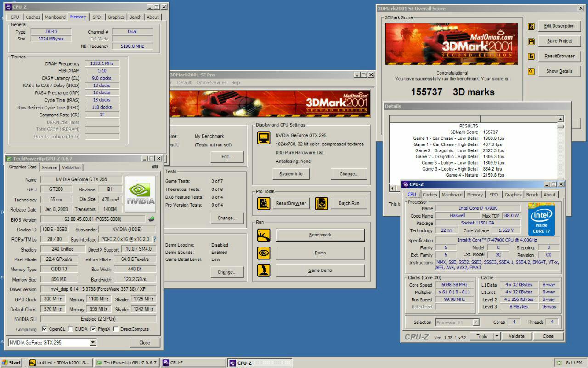Switch to Mainboard tab in Memory CPU-Z window
588x368 pixels.
55,17
